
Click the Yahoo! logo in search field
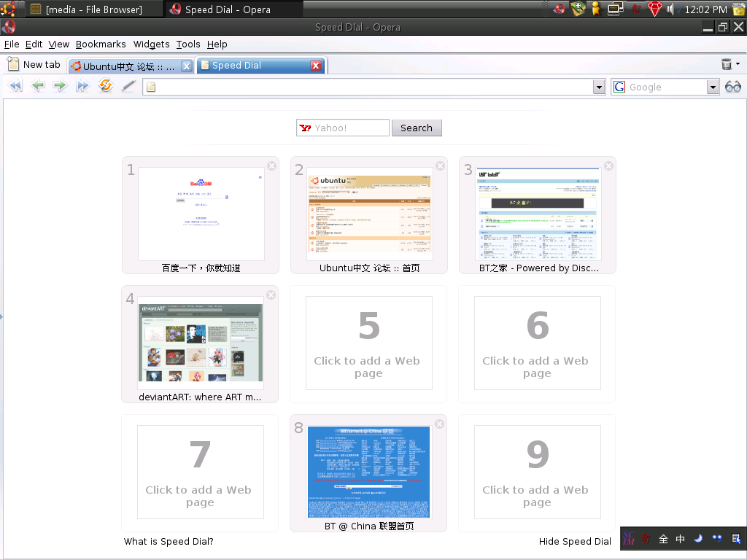coord(306,128)
